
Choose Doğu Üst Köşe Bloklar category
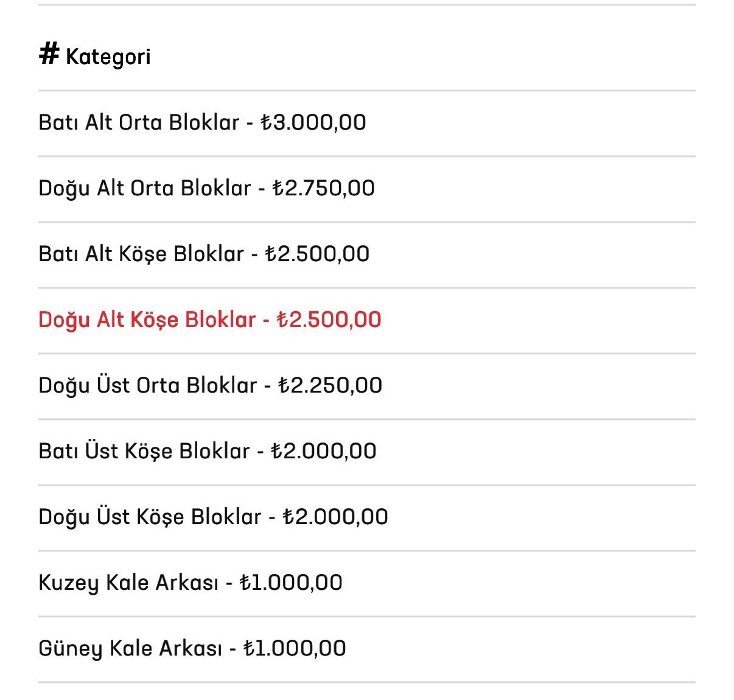pyautogui.click(x=366, y=517)
